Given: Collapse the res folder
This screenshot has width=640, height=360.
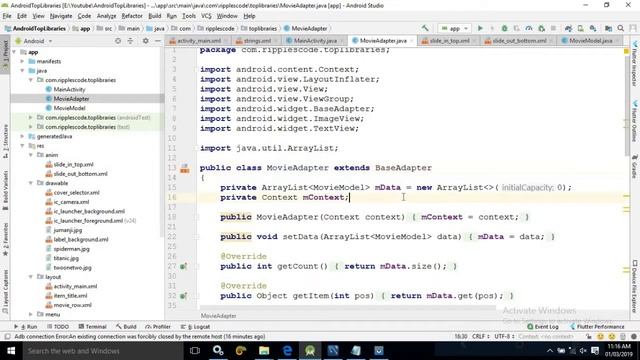Looking at the screenshot, I should pyautogui.click(x=22, y=146).
